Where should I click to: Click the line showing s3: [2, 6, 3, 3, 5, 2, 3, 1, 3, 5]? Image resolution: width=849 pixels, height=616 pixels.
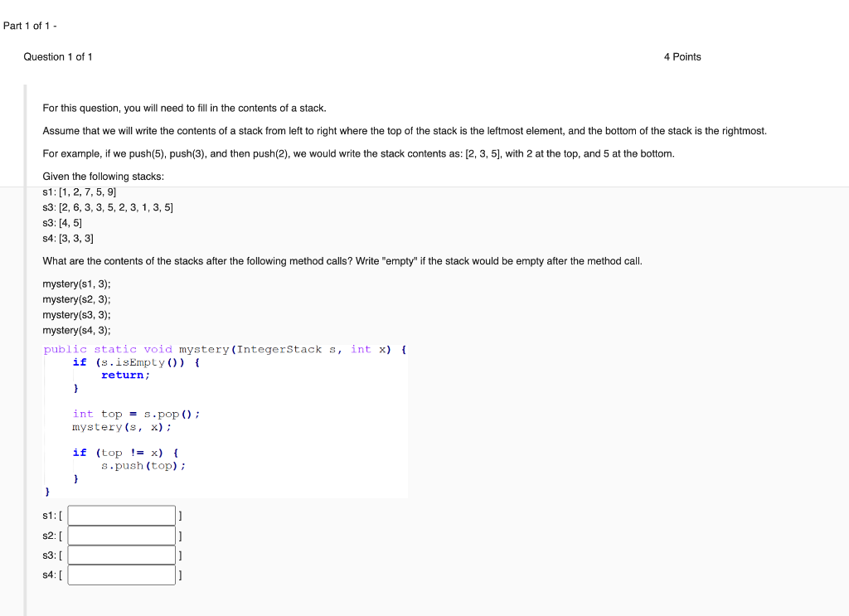[x=107, y=207]
